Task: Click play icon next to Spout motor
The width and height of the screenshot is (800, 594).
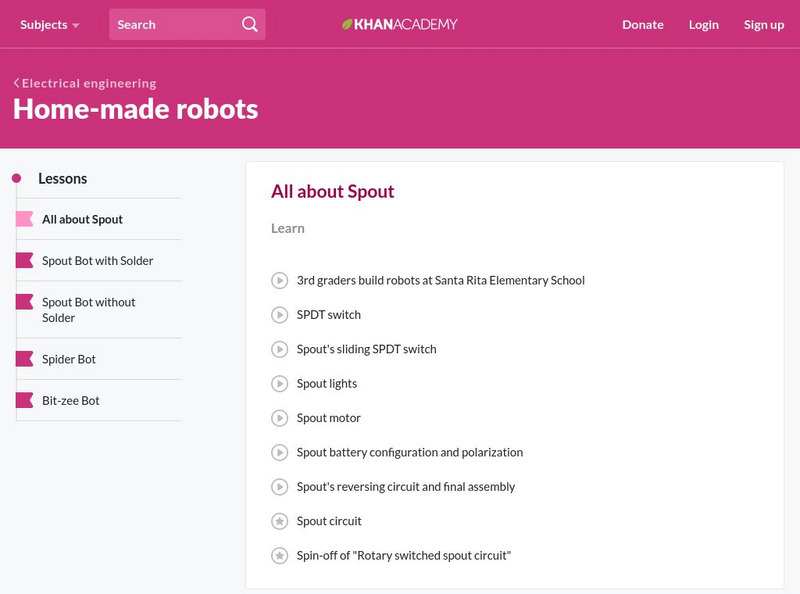Action: coord(280,418)
